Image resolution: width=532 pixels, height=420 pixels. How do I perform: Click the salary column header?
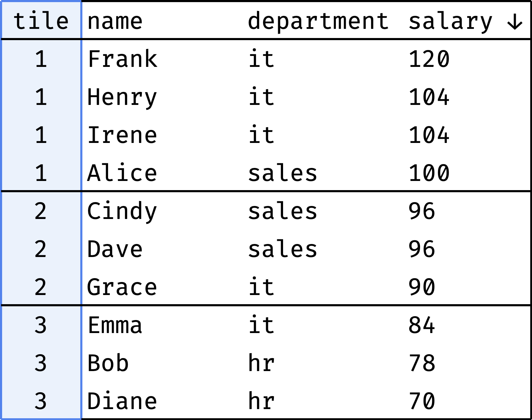[x=450, y=21]
